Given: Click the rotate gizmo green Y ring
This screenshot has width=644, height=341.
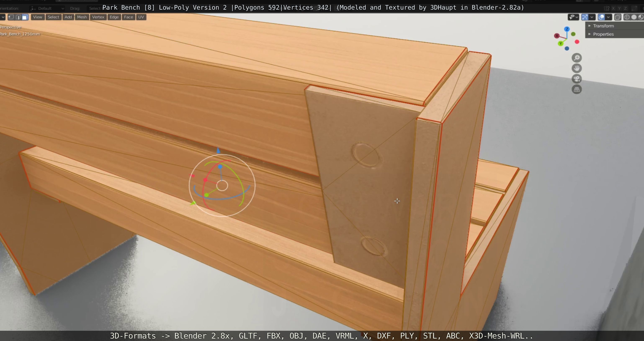Looking at the screenshot, I should [240, 179].
